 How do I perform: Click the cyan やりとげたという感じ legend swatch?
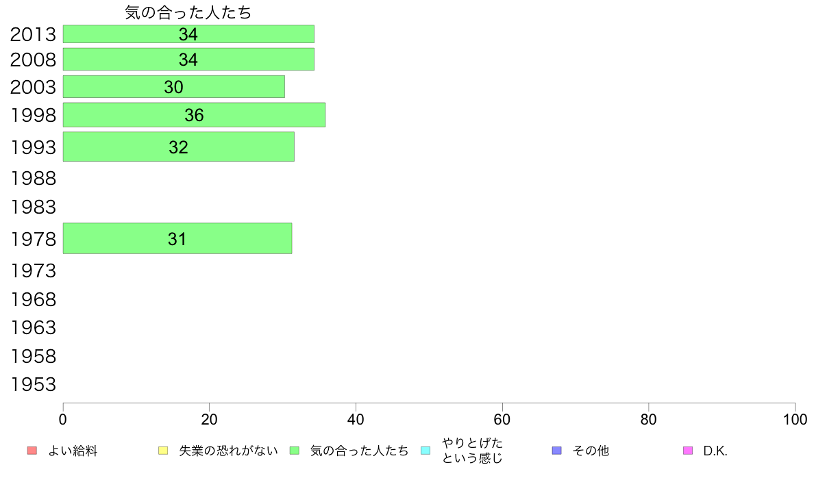pos(425,451)
